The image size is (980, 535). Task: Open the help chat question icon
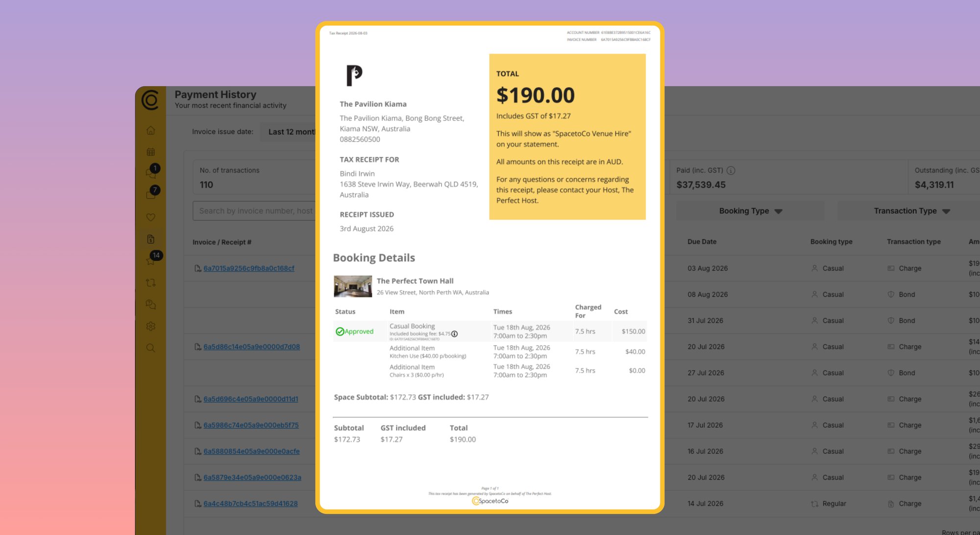[x=150, y=305]
